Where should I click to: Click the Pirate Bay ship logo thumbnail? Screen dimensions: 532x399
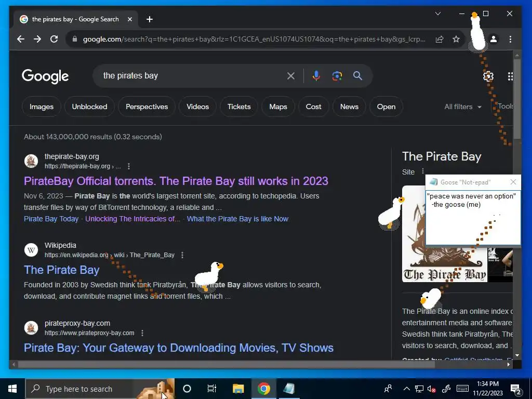pyautogui.click(x=445, y=234)
